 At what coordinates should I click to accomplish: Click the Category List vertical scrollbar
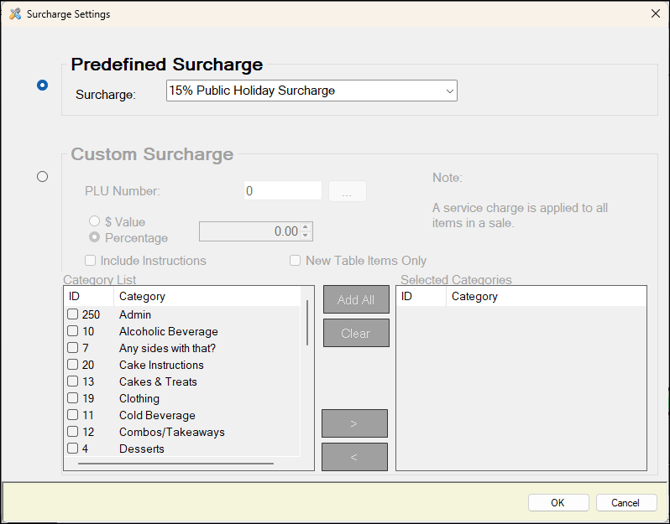pos(307,323)
